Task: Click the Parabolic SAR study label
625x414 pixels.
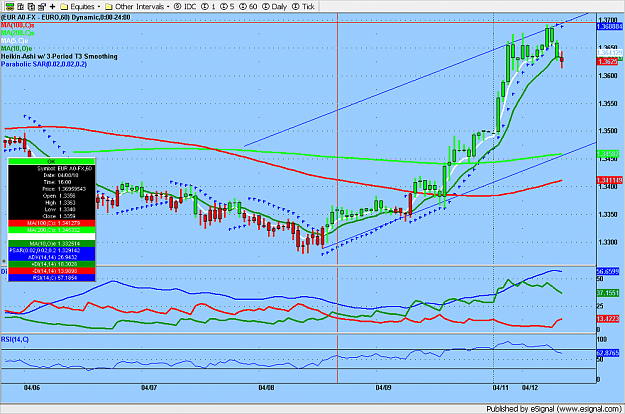Action: 44,64
